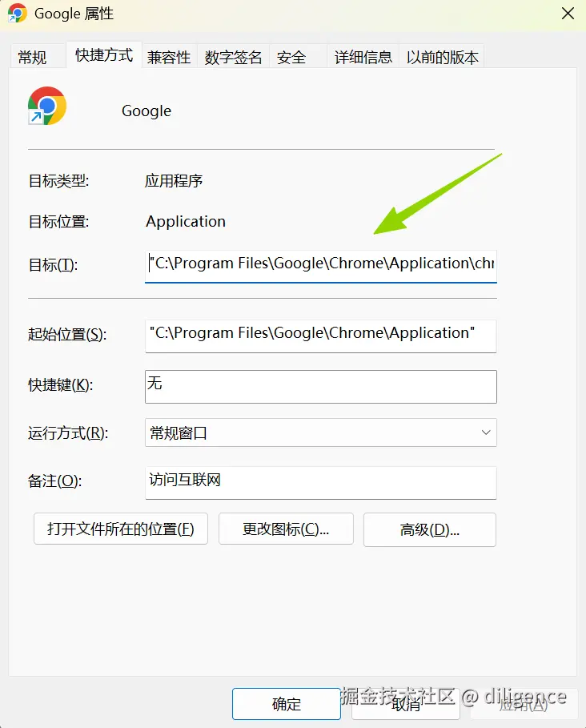Open the 详细信息 tab

coord(363,57)
